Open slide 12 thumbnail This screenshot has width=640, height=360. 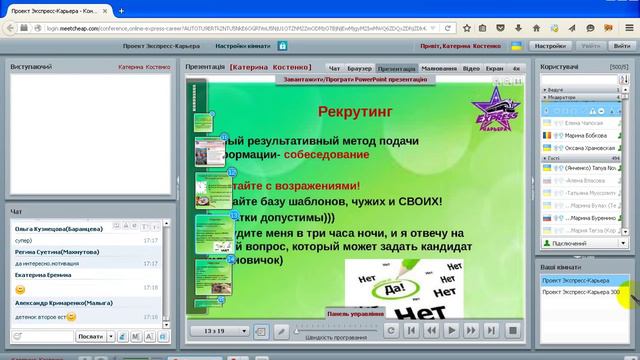click(213, 191)
